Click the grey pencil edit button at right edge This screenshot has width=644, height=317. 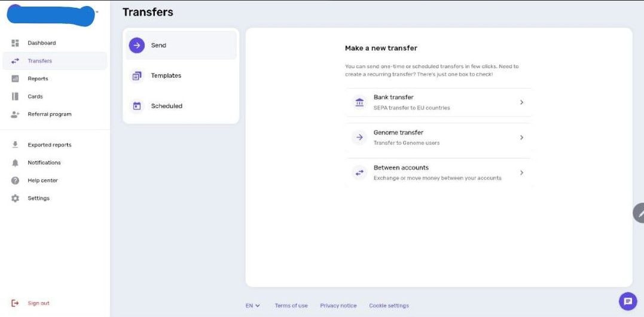click(x=639, y=213)
